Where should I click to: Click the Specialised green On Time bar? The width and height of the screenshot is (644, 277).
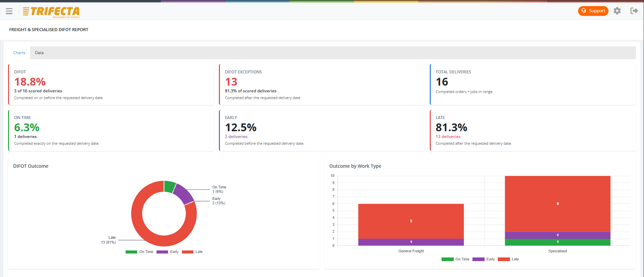[x=558, y=242]
